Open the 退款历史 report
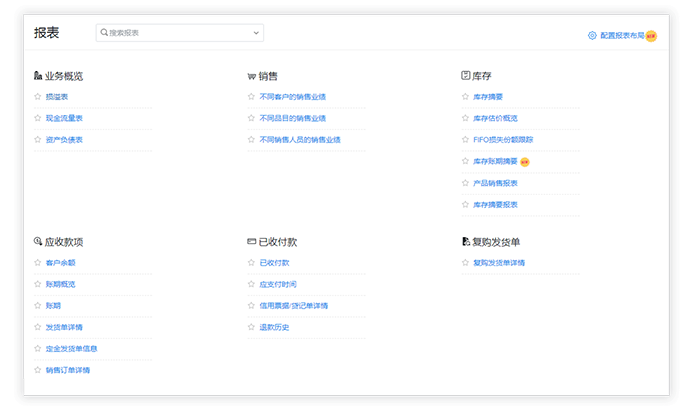 tap(274, 327)
